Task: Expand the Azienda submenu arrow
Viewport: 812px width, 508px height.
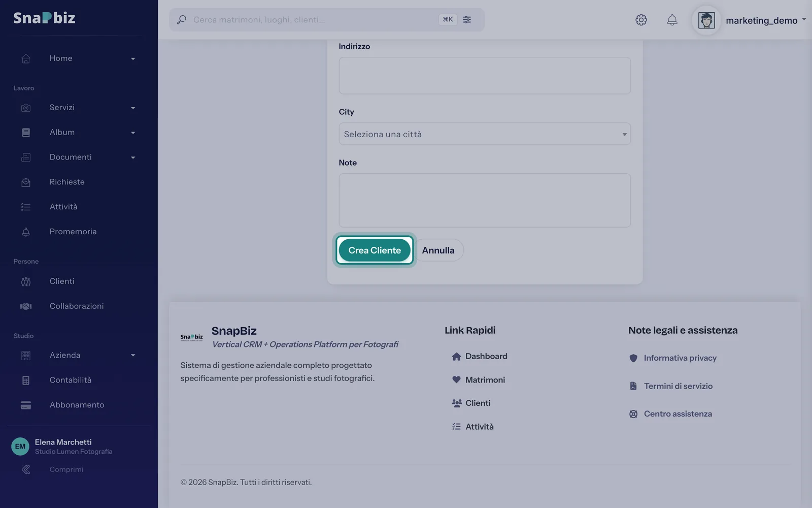Action: coord(133,356)
